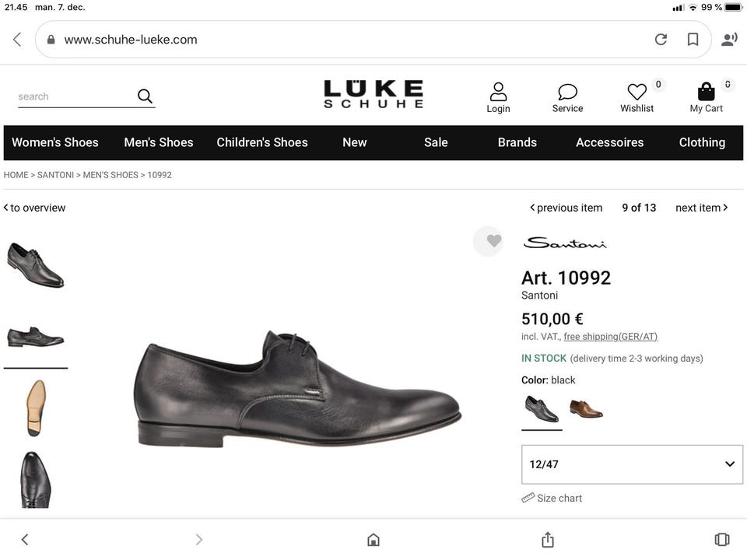Go to the previous item
This screenshot has width=747, height=560.
(566, 208)
